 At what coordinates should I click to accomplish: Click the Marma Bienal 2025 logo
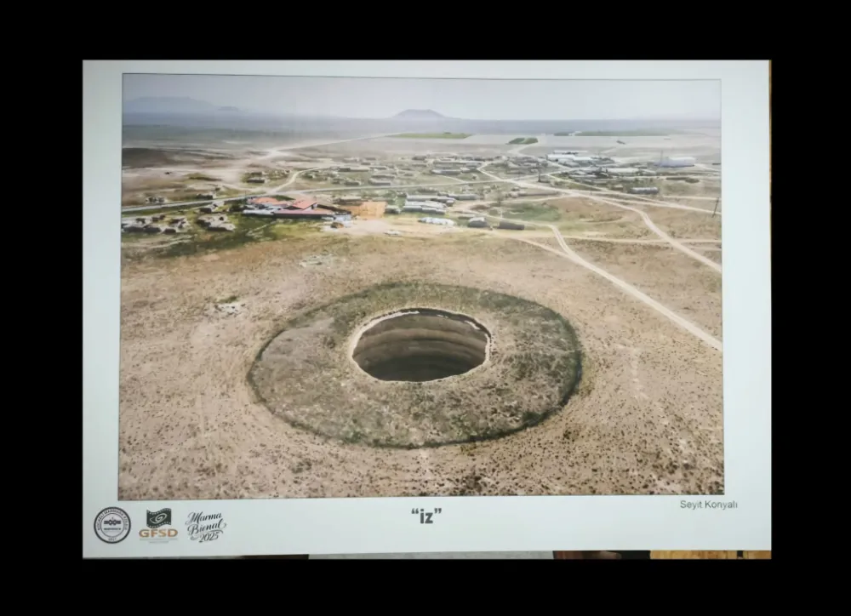click(x=206, y=525)
